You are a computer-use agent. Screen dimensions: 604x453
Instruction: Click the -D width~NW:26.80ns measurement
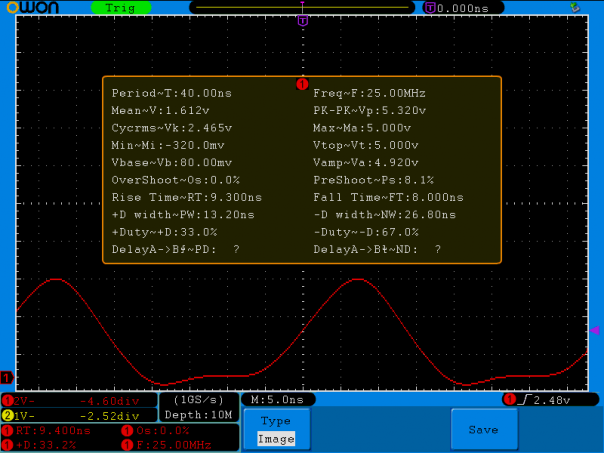coord(385,215)
